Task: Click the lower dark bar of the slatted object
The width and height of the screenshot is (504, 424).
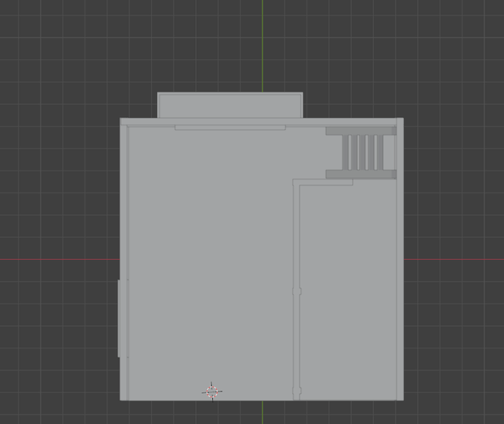Action: [361, 175]
